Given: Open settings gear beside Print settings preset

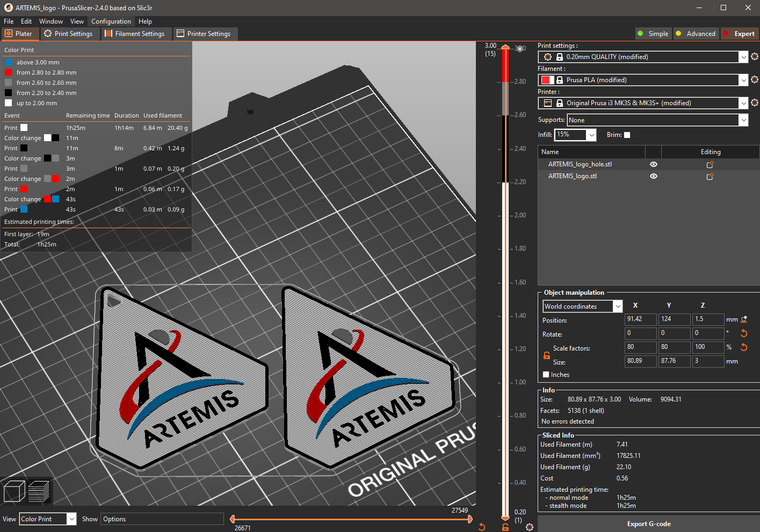Looking at the screenshot, I should pos(755,56).
